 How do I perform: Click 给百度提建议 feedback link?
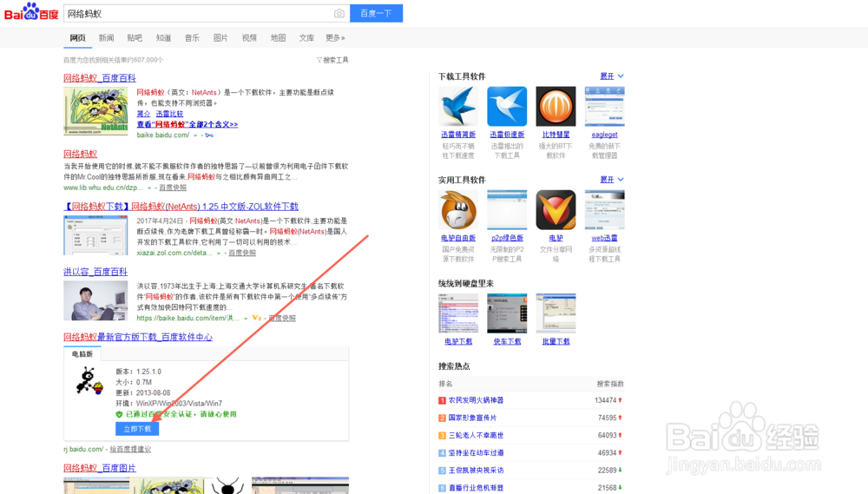pyautogui.click(x=131, y=449)
